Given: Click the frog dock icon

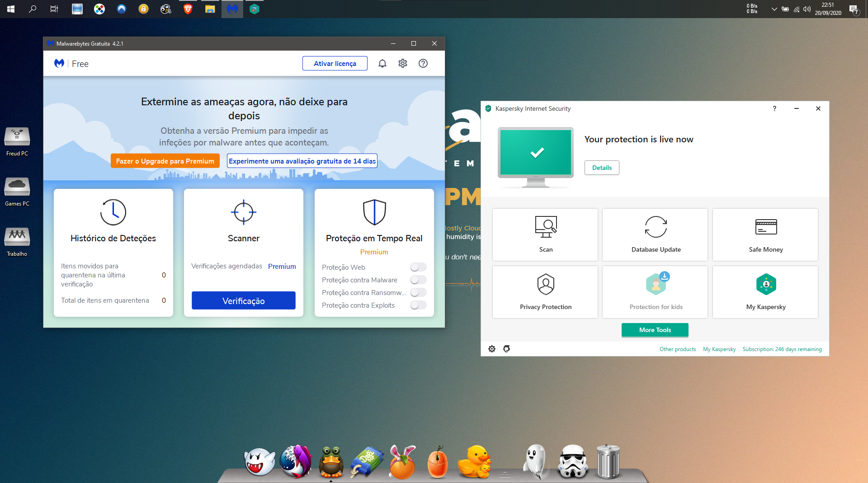Looking at the screenshot, I should point(331,462).
